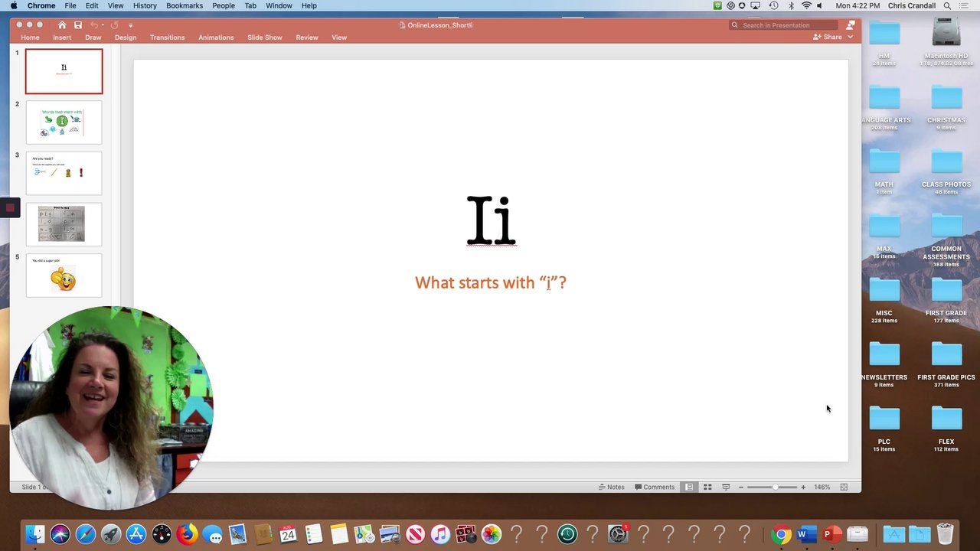This screenshot has width=980, height=551.
Task: Open the Slide Show ribbon tab
Action: pyautogui.click(x=265, y=37)
